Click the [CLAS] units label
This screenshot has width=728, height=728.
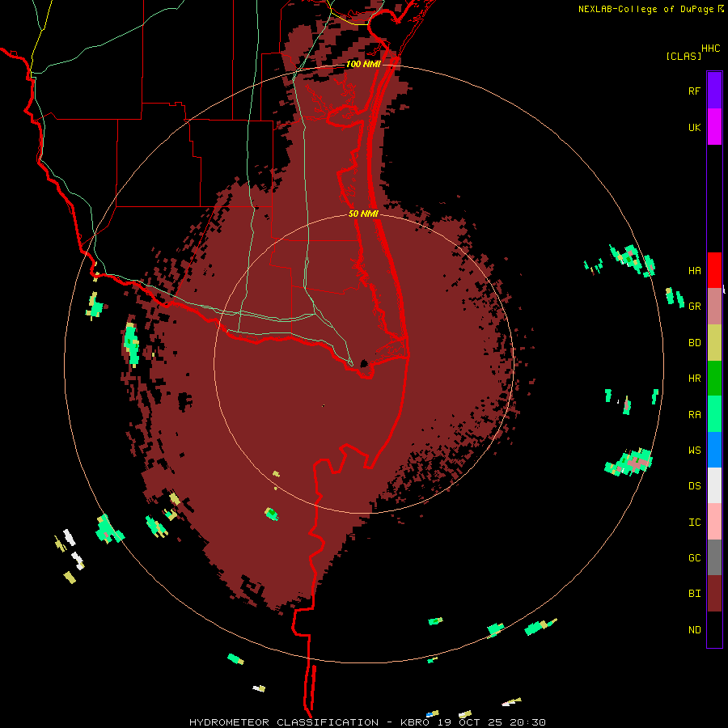pyautogui.click(x=684, y=56)
